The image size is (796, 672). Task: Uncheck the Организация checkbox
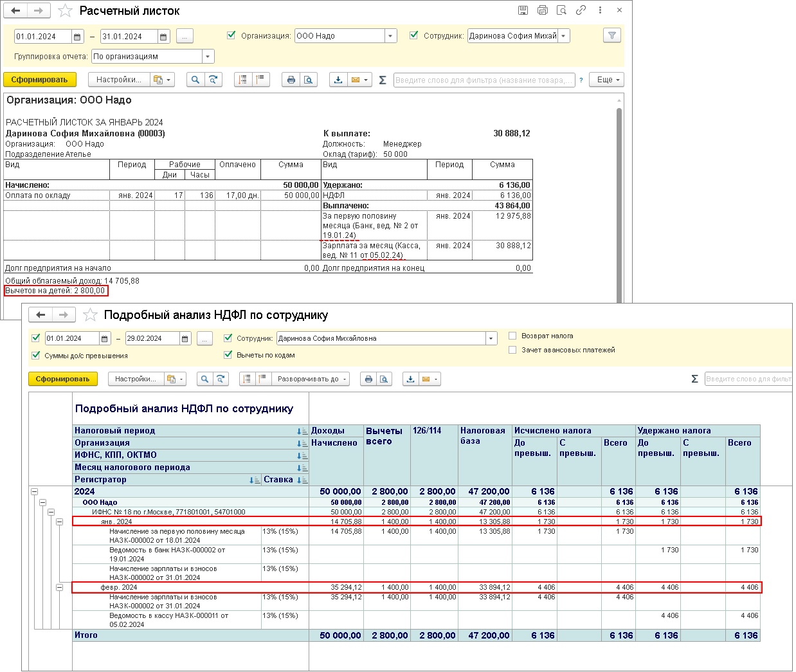[231, 35]
